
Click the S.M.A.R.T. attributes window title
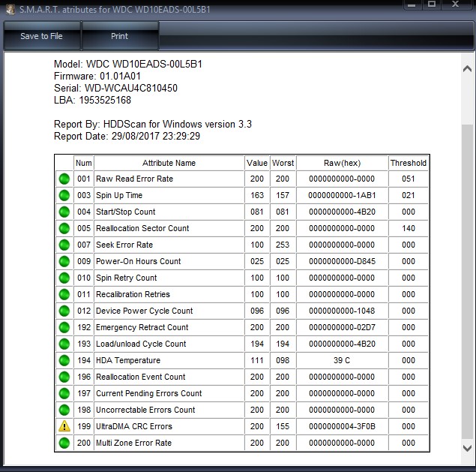point(115,10)
